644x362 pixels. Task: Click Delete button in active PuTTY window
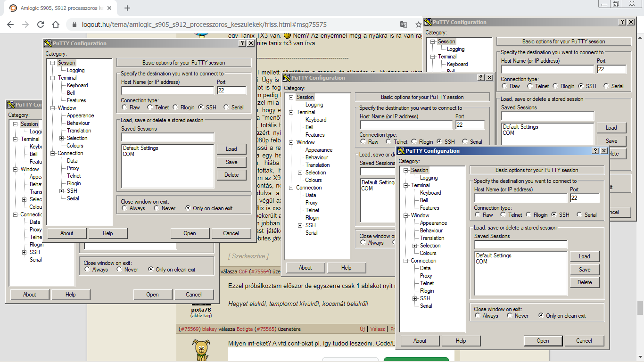pos(585,282)
